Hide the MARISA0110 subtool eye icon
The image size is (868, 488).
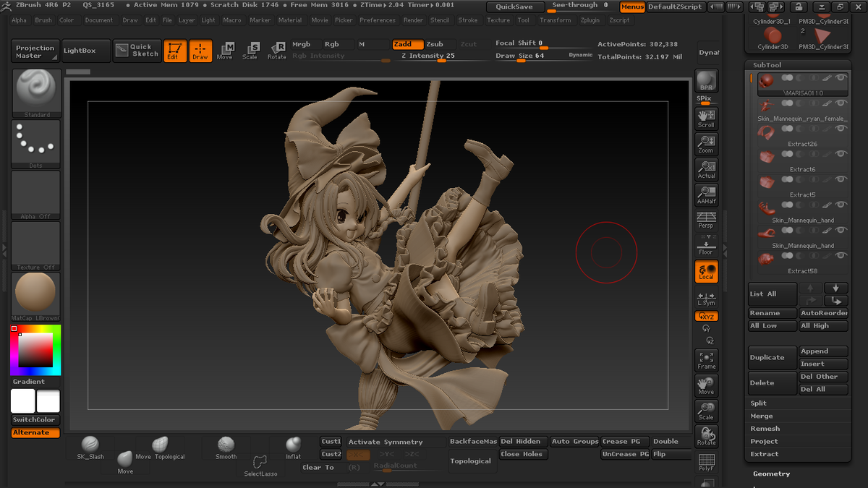pyautogui.click(x=841, y=78)
